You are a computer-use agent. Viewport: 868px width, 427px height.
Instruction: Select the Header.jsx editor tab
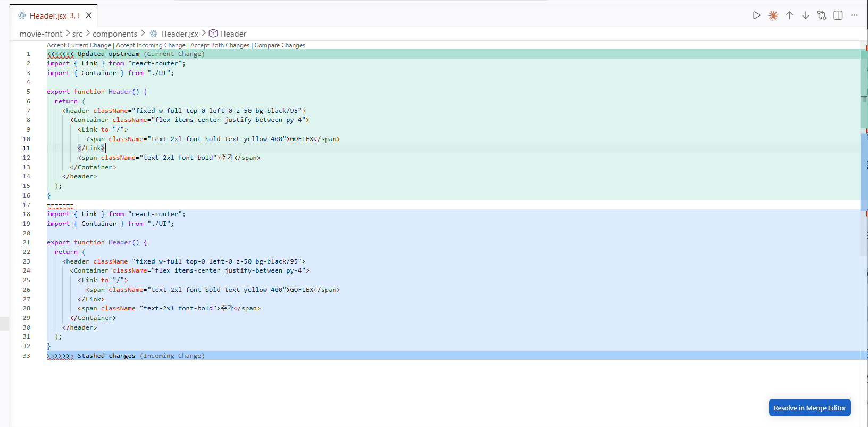coord(48,16)
